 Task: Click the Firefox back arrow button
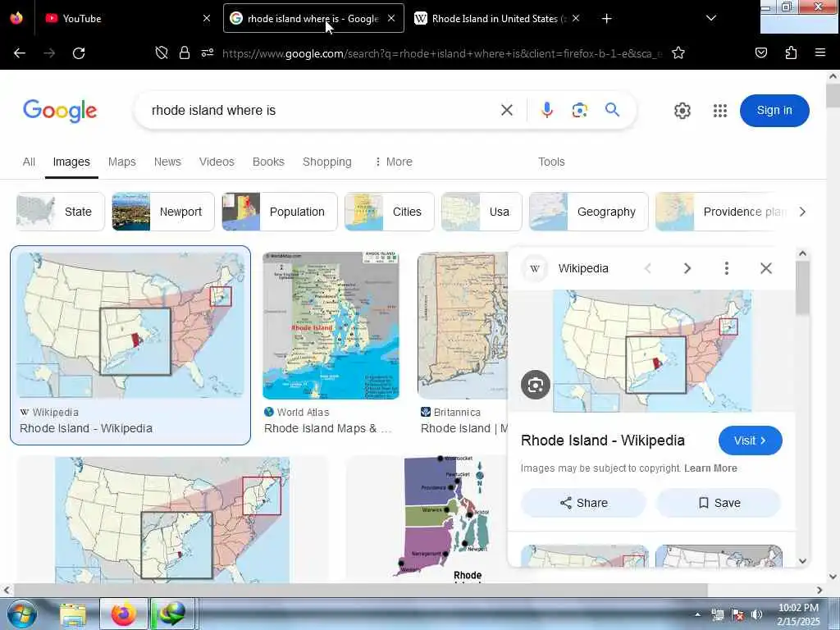(20, 53)
